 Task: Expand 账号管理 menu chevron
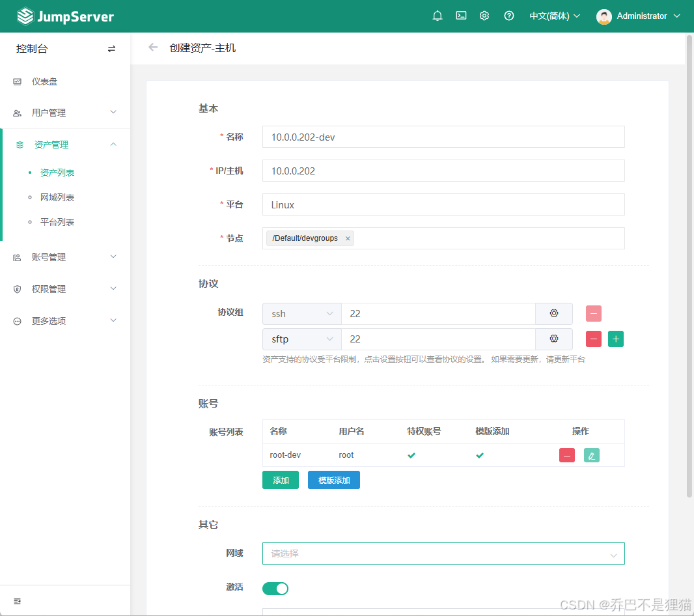pos(113,257)
